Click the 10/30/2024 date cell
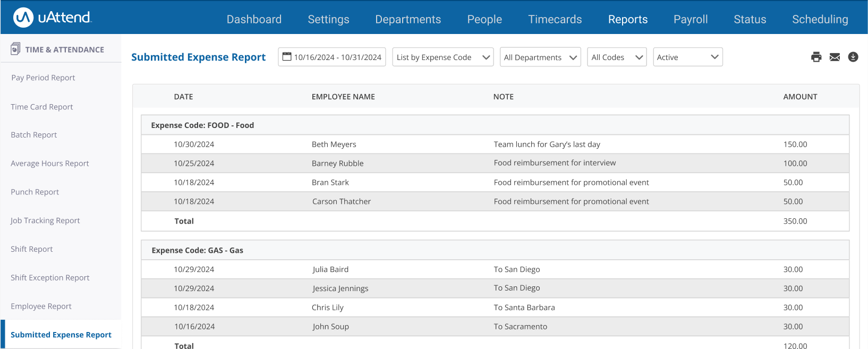 click(194, 144)
